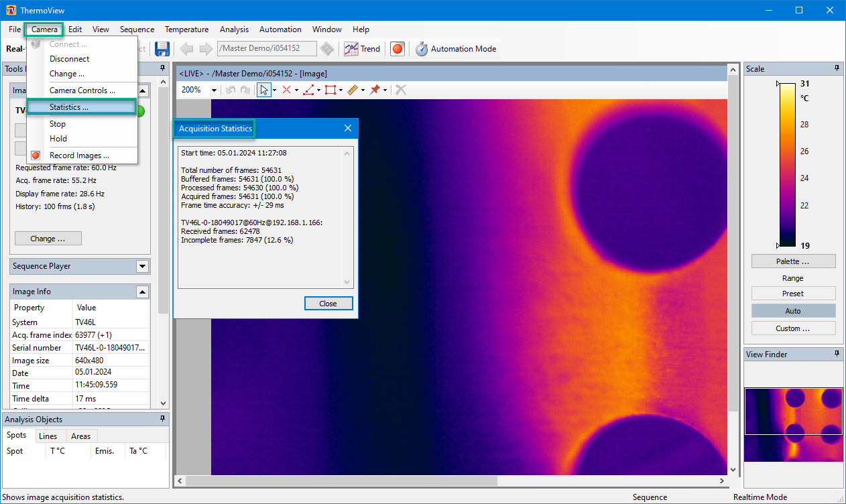The height and width of the screenshot is (504, 846).
Task: Open the Trend chart tool
Action: [x=362, y=49]
